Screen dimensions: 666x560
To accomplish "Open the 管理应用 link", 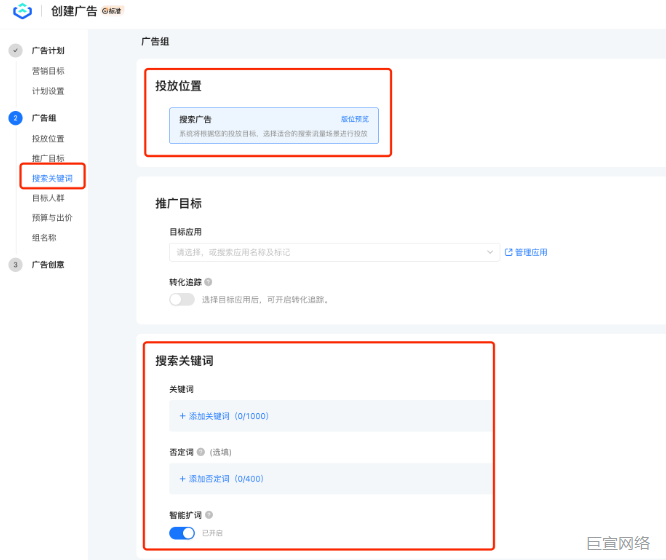I will click(531, 252).
